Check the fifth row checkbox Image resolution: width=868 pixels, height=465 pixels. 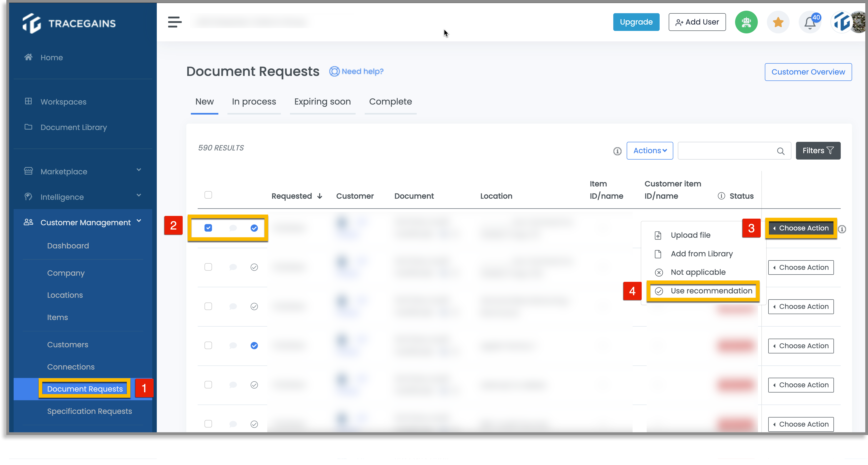coord(208,385)
